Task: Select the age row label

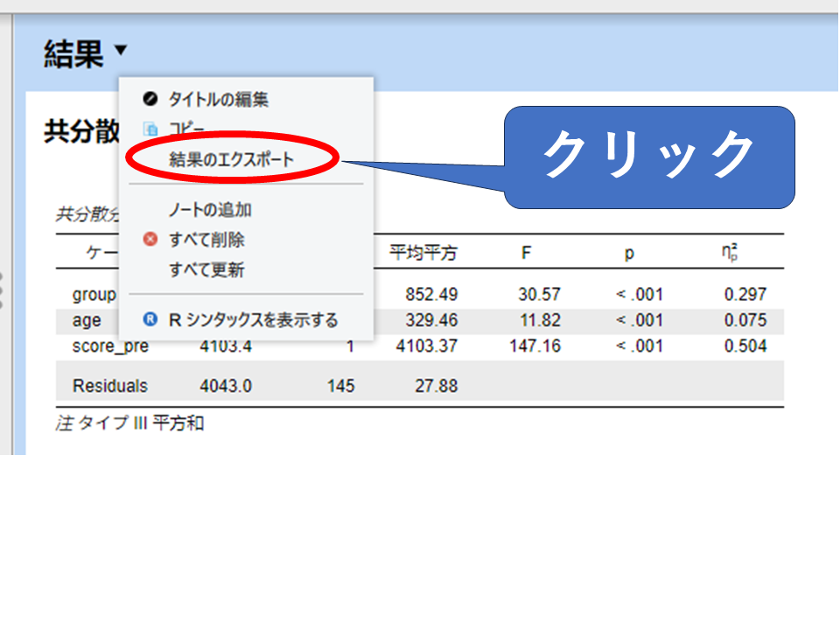Action: pos(87,320)
